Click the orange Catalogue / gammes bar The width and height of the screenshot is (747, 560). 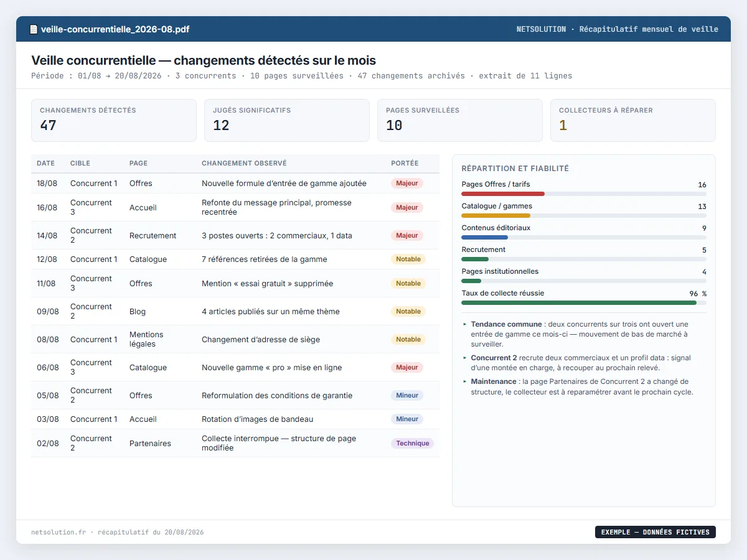pos(496,216)
